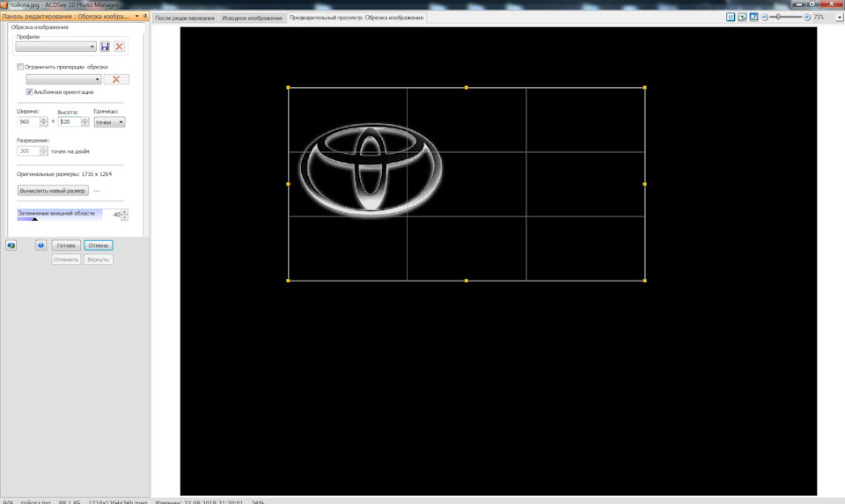This screenshot has width=845, height=504.
Task: Open the crop proportions dropdown
Action: pos(63,79)
